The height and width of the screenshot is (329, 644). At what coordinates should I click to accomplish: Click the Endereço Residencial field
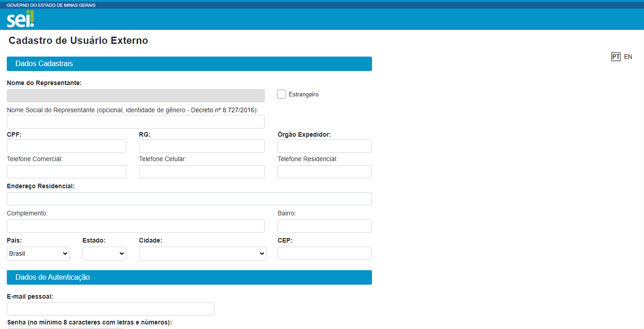pos(189,199)
